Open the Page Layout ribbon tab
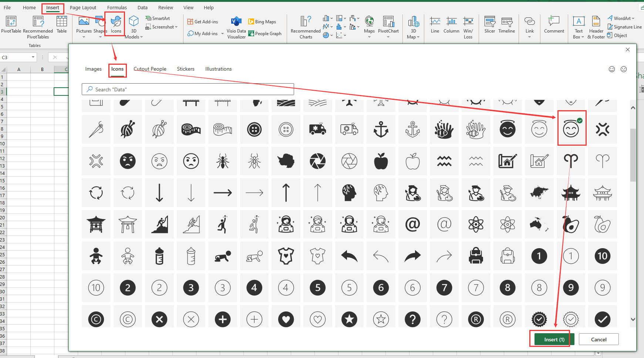644x358 pixels. [x=83, y=7]
